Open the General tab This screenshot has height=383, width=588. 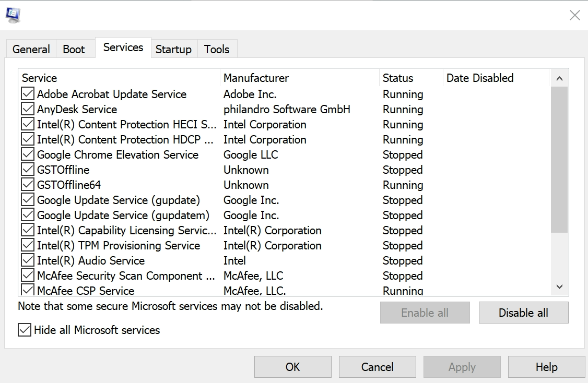(31, 49)
